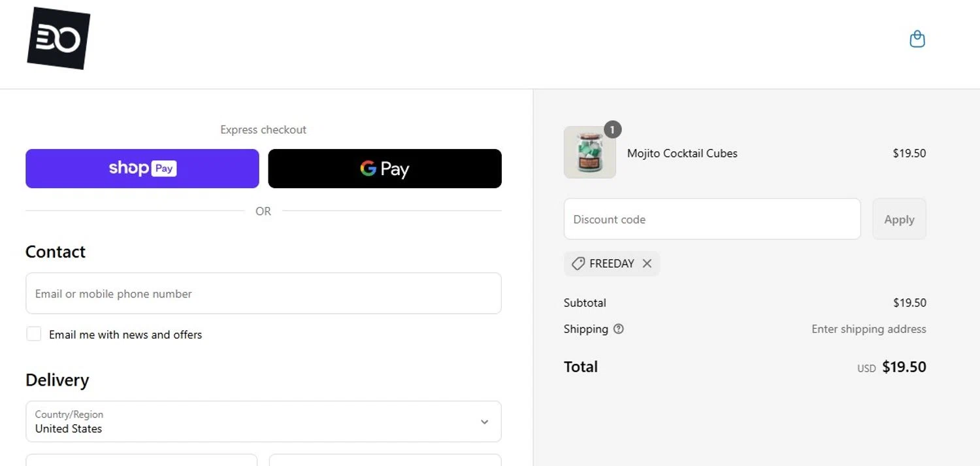Click the Contact section heading

pos(56,252)
